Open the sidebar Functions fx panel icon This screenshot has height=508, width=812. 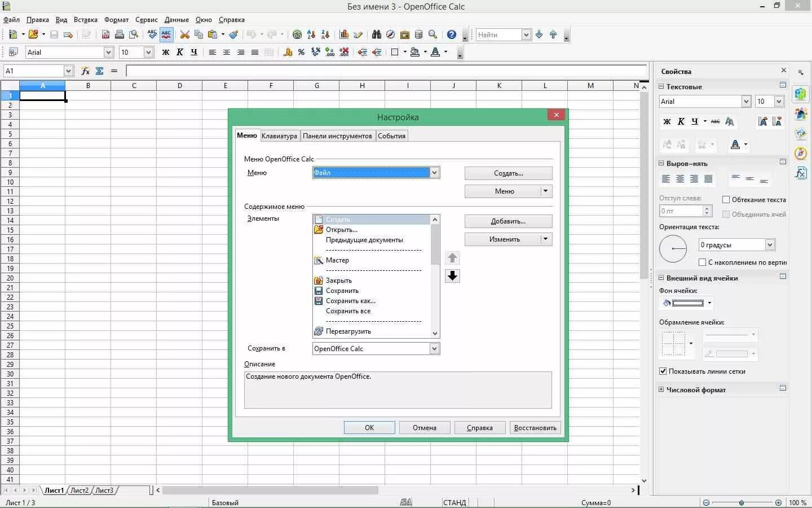pos(801,173)
